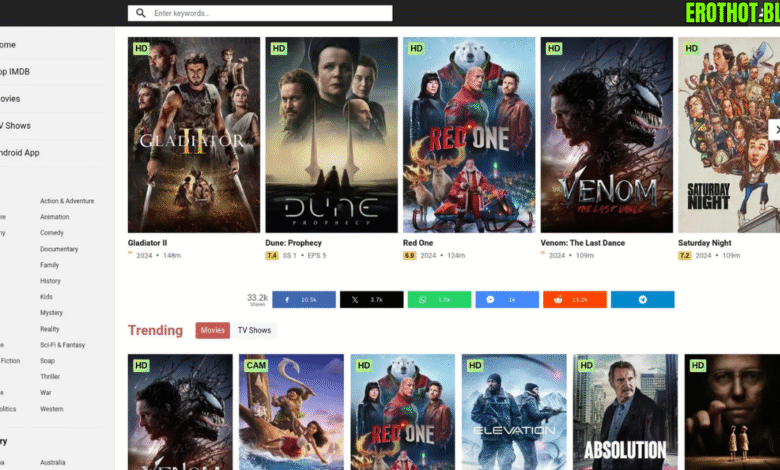Click the Saturday Night title text
Image resolution: width=780 pixels, height=470 pixels.
coord(704,243)
